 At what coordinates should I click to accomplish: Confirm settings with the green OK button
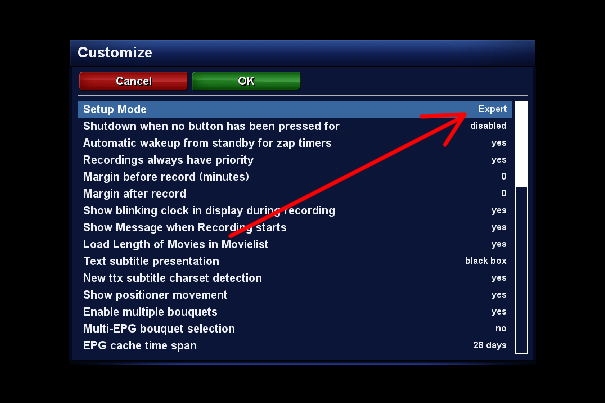coord(246,81)
